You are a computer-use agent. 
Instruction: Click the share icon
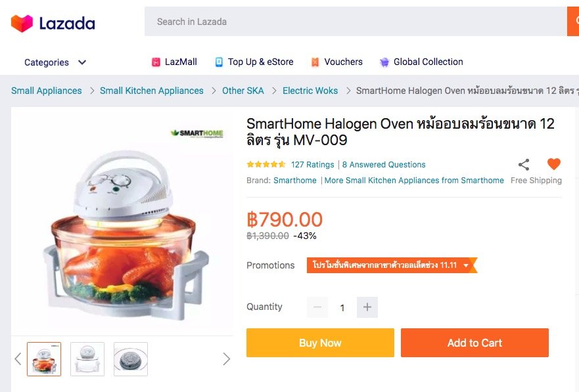[524, 164]
